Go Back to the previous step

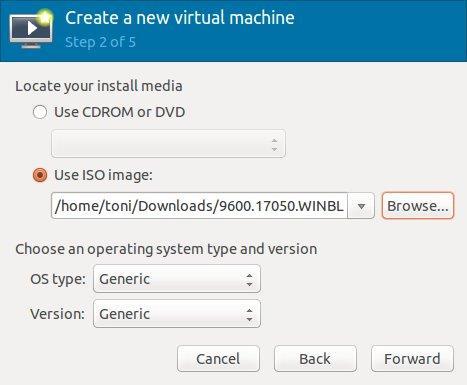click(x=315, y=359)
